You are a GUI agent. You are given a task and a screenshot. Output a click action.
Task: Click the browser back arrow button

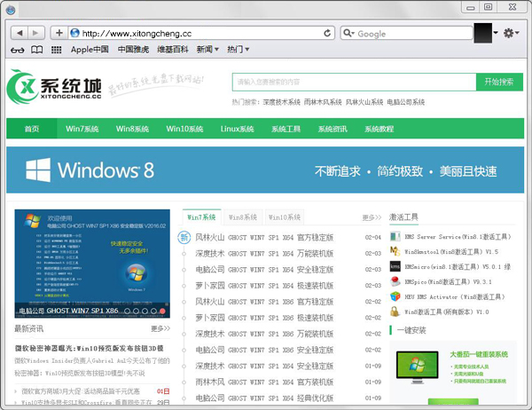20,33
